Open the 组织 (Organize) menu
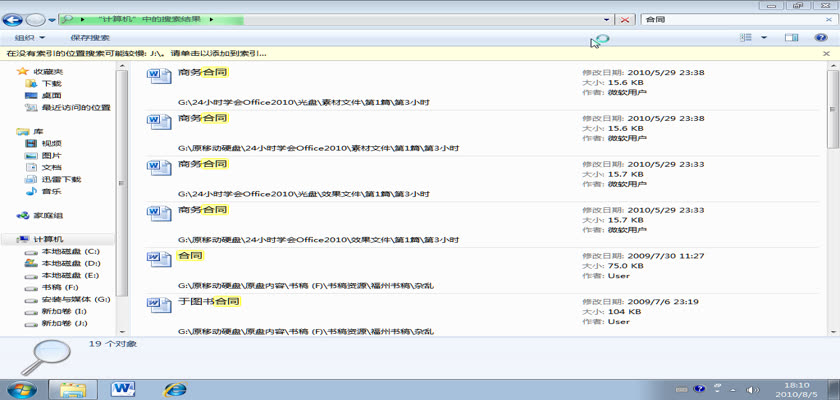Image resolution: width=840 pixels, height=400 pixels. coord(29,38)
